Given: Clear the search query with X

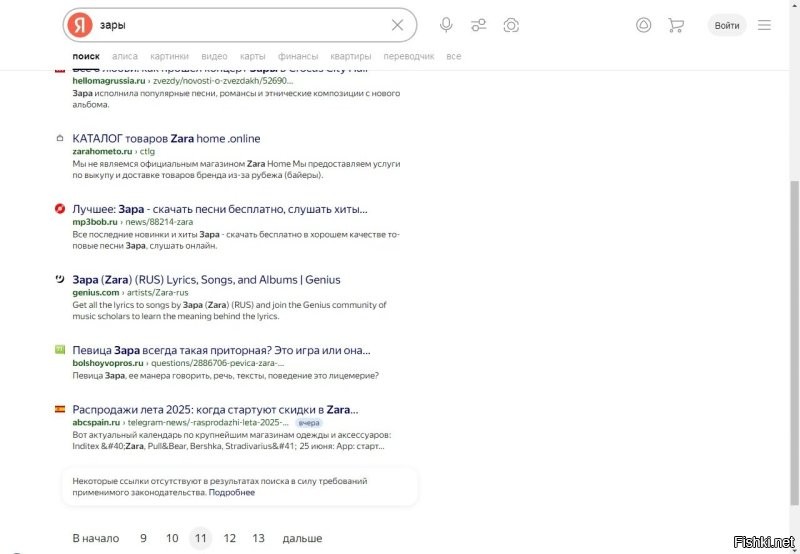Looking at the screenshot, I should (x=397, y=25).
